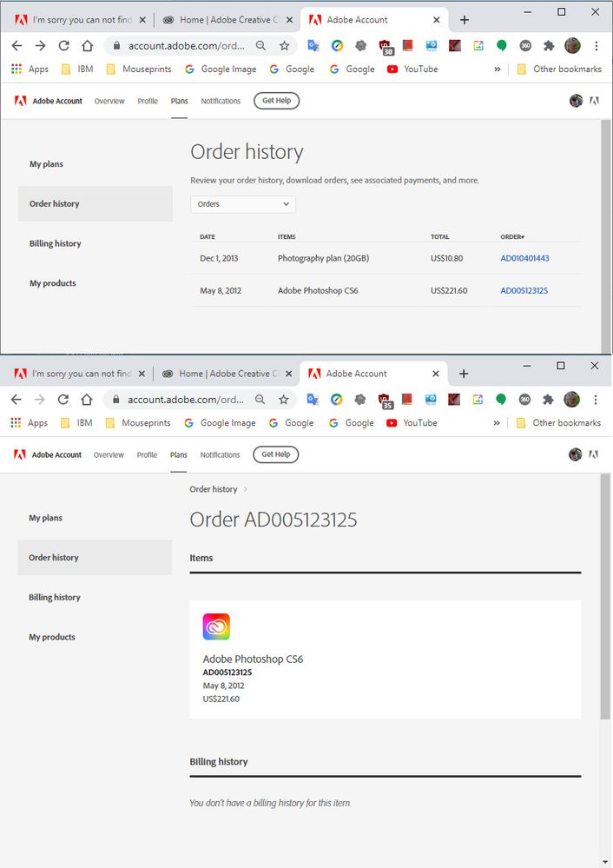This screenshot has width=613, height=868.
Task: Reload the page in Order AD005123125 window
Action: (x=63, y=400)
